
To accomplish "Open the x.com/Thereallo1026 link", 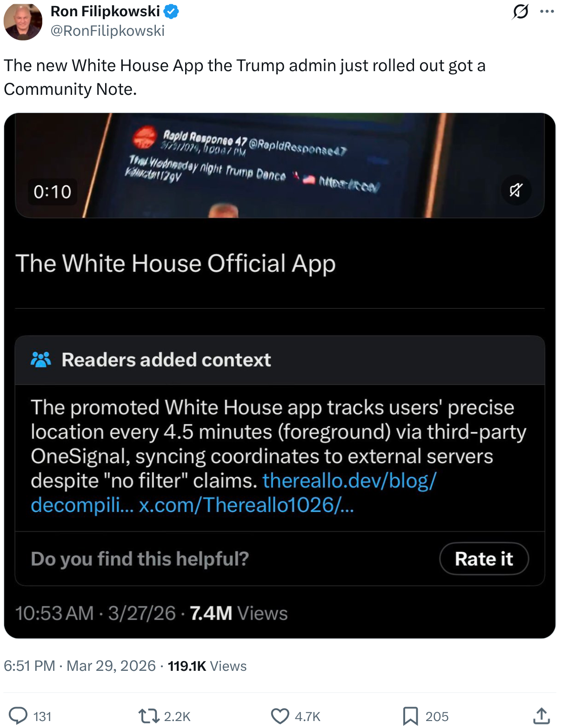I will [246, 505].
